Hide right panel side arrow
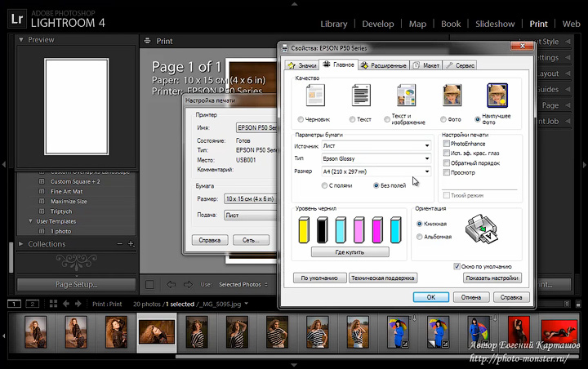The width and height of the screenshot is (588, 369). 584,164
